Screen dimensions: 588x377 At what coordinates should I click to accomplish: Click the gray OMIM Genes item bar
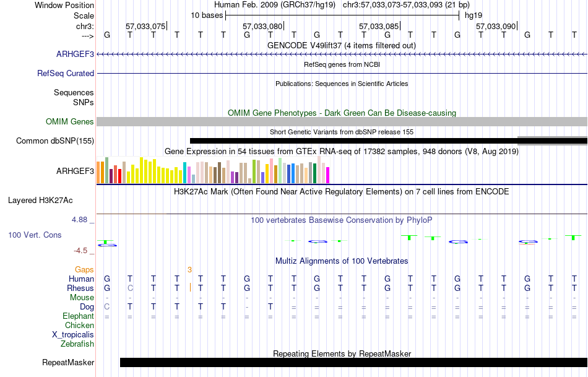click(342, 121)
